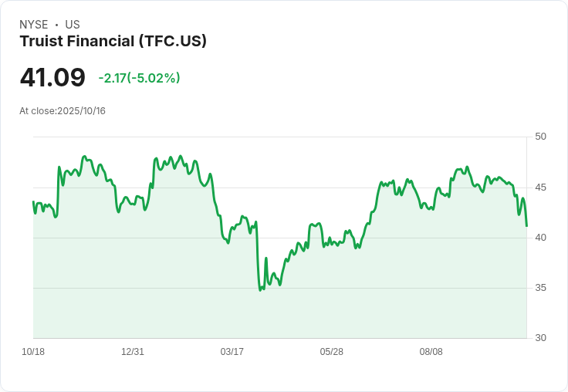Screen dimensions: 568x392
Task: Click the 45 y-axis price label
Action: pos(540,188)
